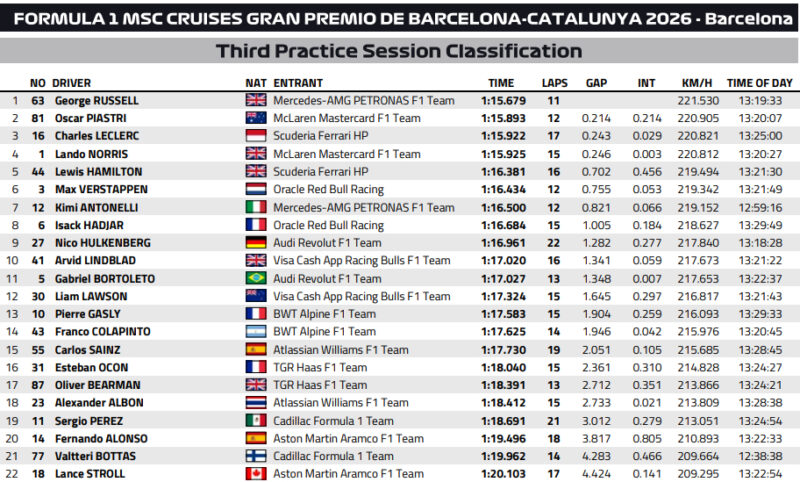Click the British flag next to George Russell
The height and width of the screenshot is (482, 800).
(x=256, y=100)
